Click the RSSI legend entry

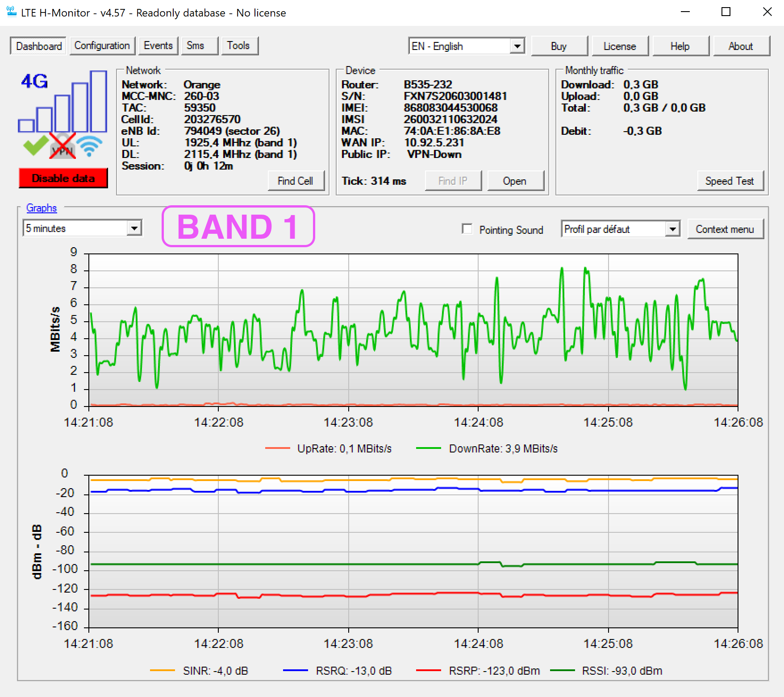point(606,671)
